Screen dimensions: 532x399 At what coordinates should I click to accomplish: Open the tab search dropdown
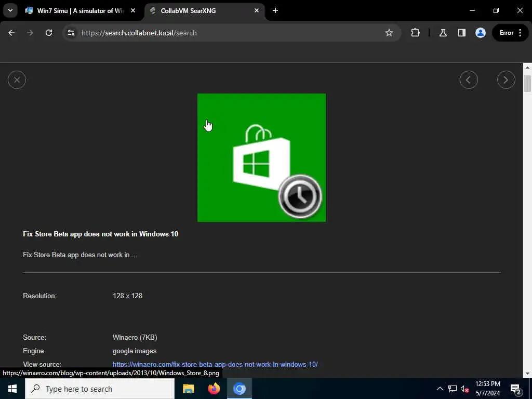(10, 10)
